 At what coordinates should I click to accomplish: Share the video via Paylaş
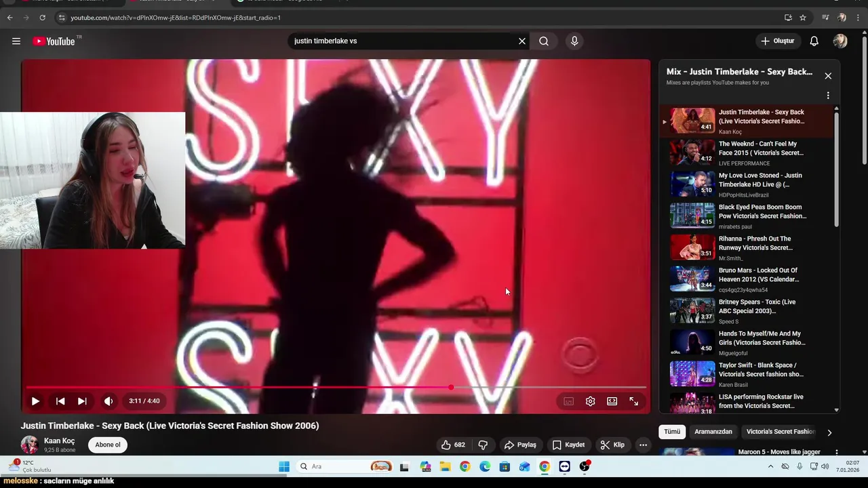click(x=520, y=445)
